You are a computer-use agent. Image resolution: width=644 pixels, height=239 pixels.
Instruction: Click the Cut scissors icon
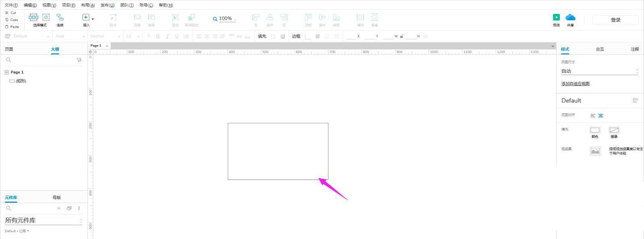click(x=7, y=13)
